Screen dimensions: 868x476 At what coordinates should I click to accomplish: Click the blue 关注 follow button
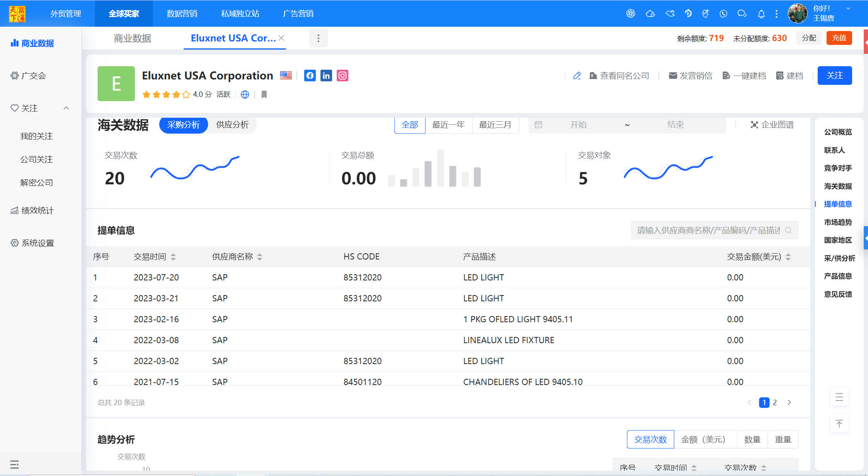pyautogui.click(x=835, y=76)
